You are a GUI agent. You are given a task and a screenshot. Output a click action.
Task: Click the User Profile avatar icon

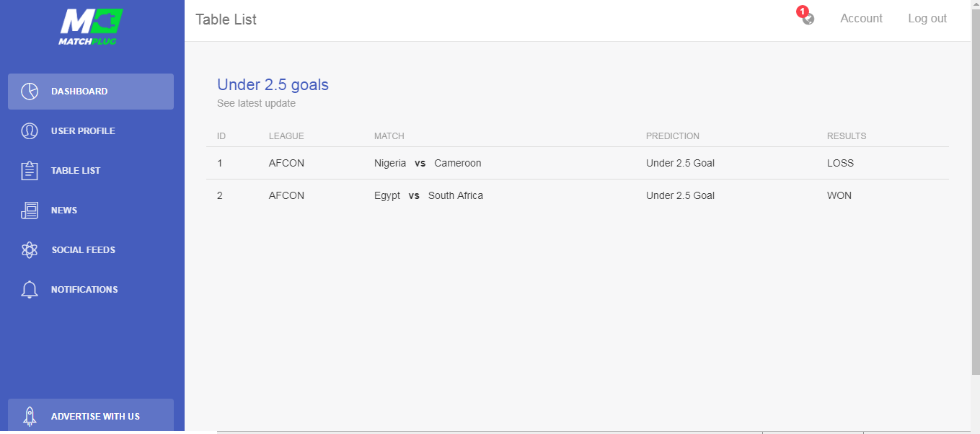[30, 131]
